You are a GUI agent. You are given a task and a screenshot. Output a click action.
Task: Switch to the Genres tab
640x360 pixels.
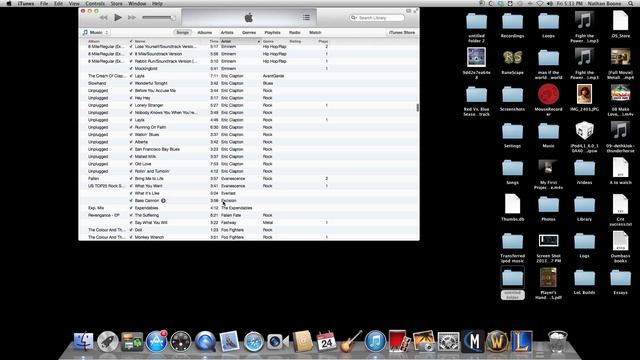tap(249, 32)
